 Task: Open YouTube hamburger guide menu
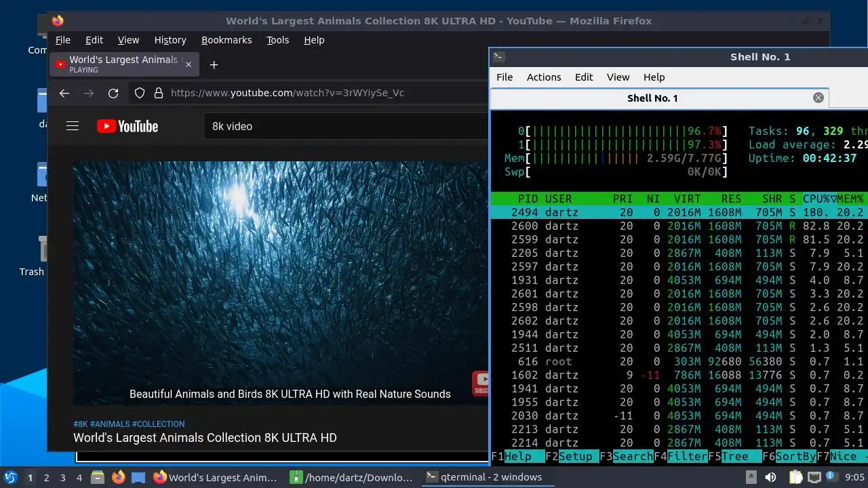tap(73, 126)
